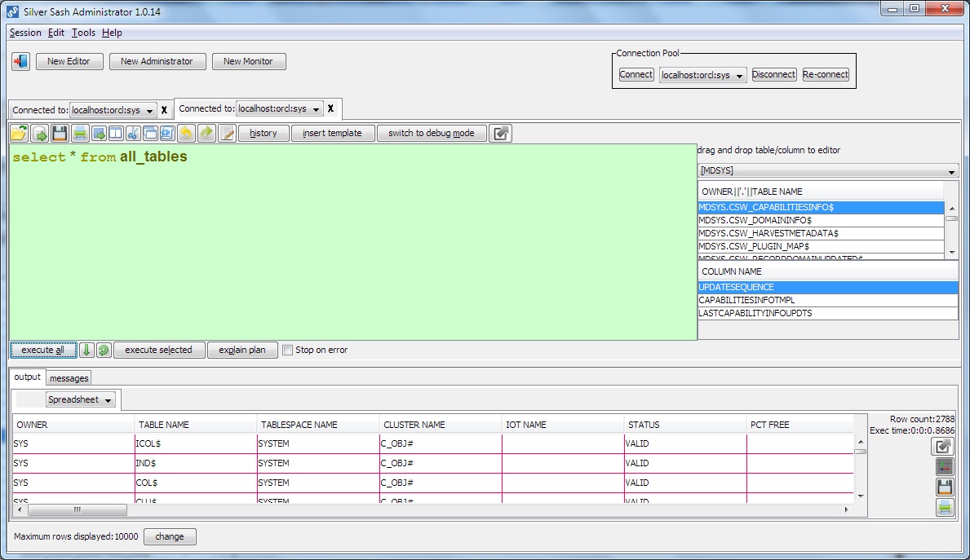Expand the [MDSYS] schema dropdown
The width and height of the screenshot is (970, 560).
pos(828,170)
